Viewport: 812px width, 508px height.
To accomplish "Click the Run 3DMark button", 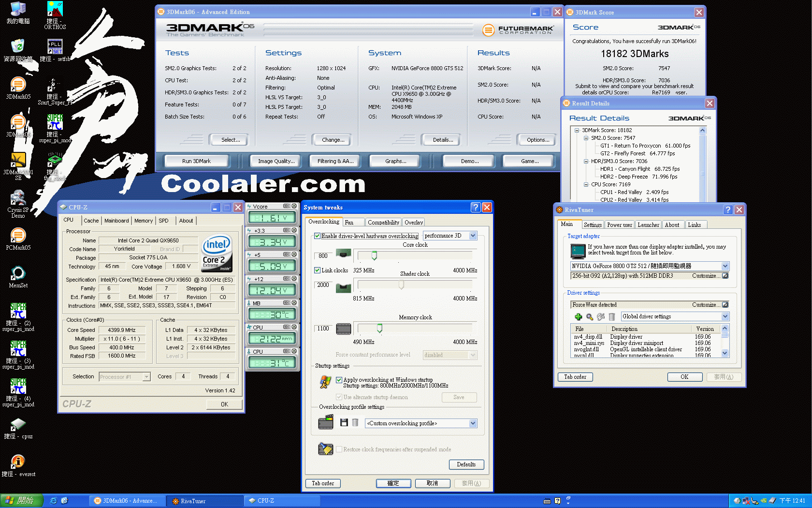I will tap(196, 161).
